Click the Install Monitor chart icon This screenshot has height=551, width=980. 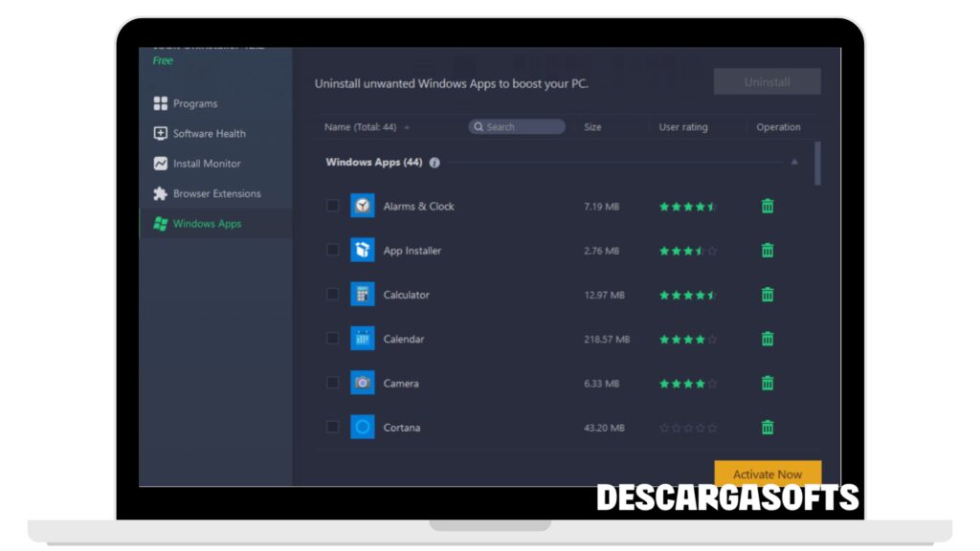(x=161, y=163)
